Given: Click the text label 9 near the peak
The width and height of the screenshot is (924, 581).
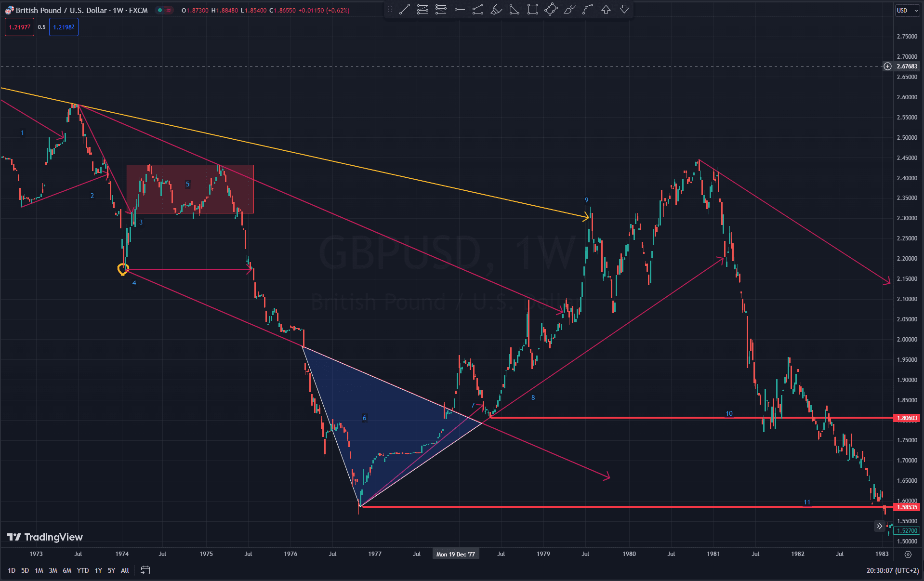Looking at the screenshot, I should tap(586, 200).
